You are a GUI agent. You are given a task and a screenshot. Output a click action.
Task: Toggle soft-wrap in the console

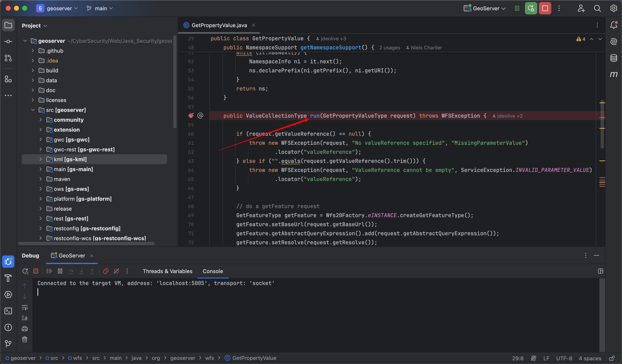[25, 307]
